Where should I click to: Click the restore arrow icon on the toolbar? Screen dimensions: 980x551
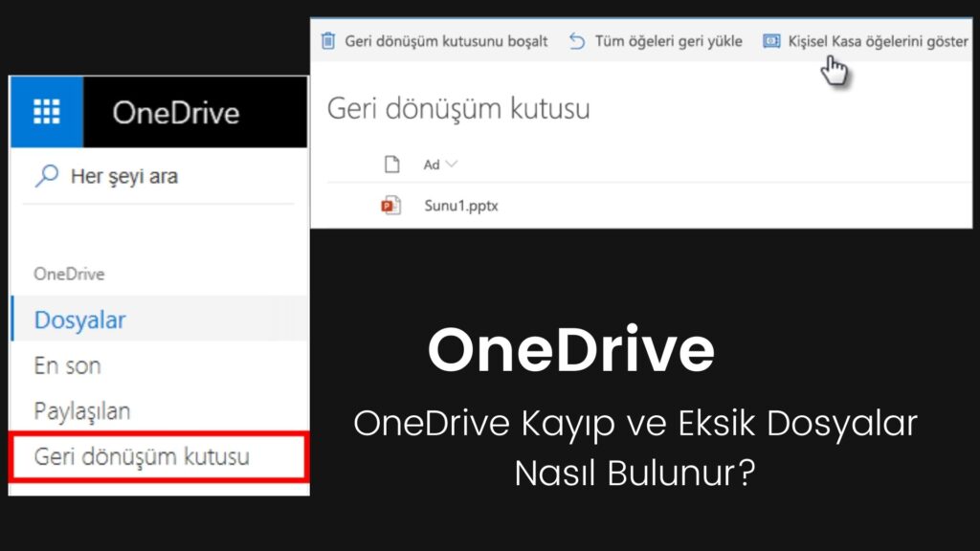(x=576, y=40)
